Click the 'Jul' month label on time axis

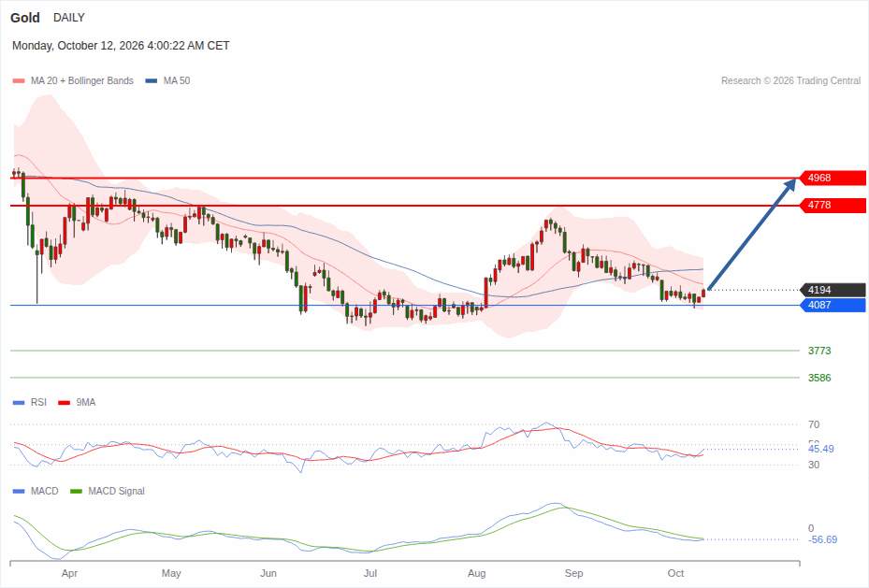[370, 574]
